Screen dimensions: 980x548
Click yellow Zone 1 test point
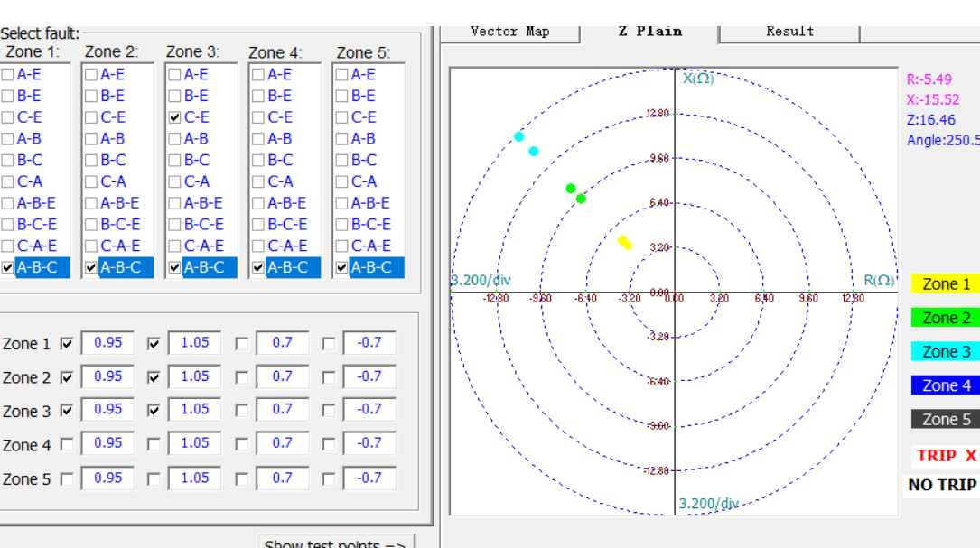pyautogui.click(x=624, y=243)
